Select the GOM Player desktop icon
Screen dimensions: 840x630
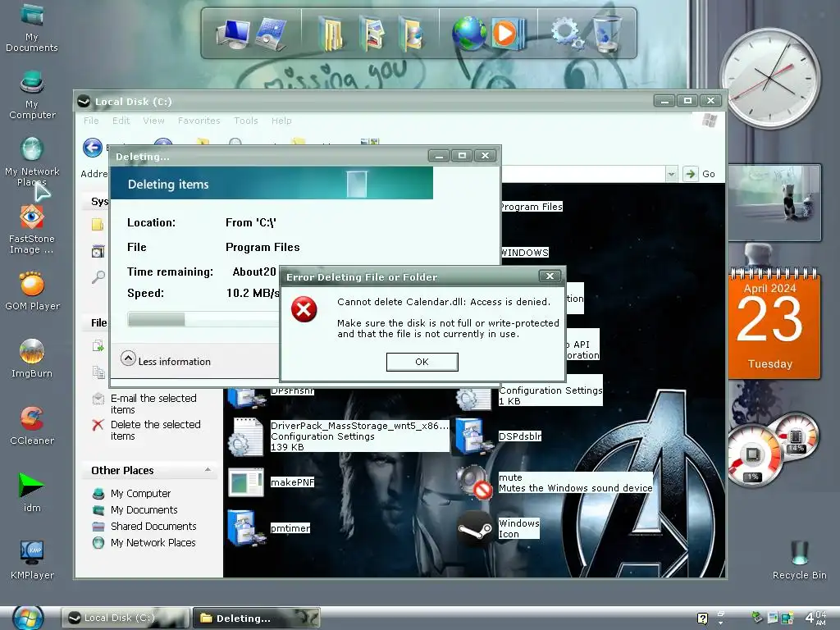[32, 291]
